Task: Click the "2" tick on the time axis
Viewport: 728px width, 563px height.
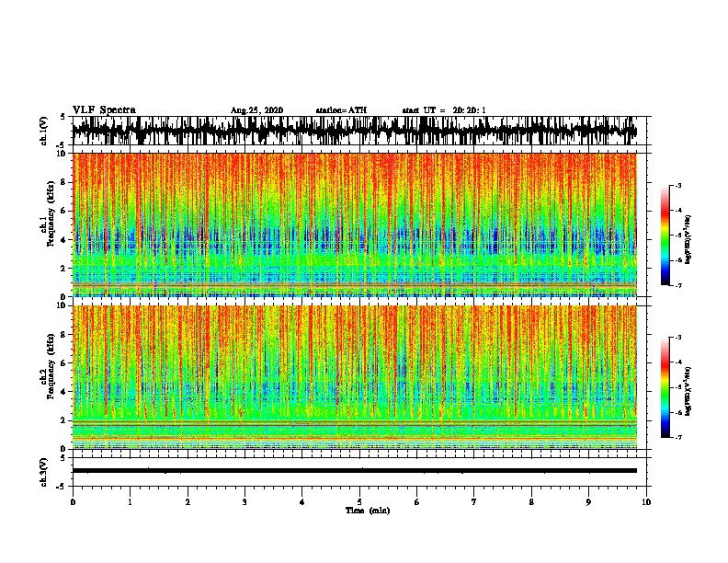Action: [188, 502]
